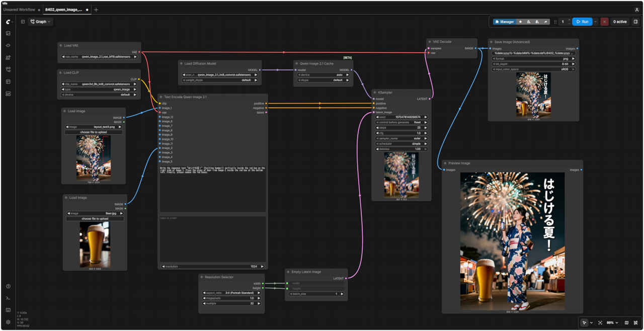
Task: Collapse the Preview Image node dot
Action: [x=445, y=163]
